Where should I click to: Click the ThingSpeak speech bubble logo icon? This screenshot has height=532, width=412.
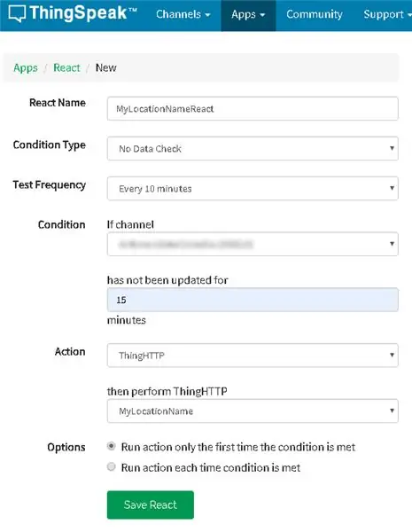(x=17, y=13)
